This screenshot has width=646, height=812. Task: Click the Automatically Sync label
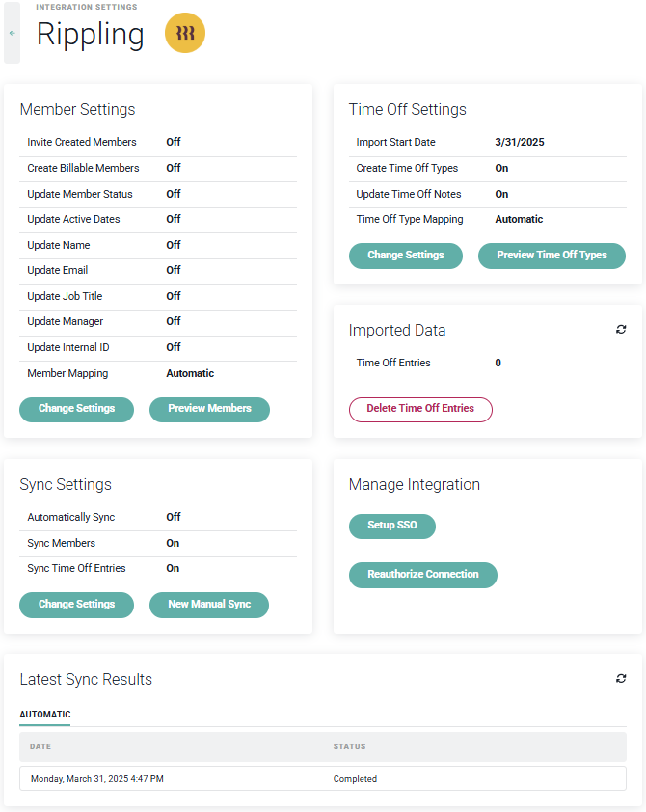click(71, 517)
